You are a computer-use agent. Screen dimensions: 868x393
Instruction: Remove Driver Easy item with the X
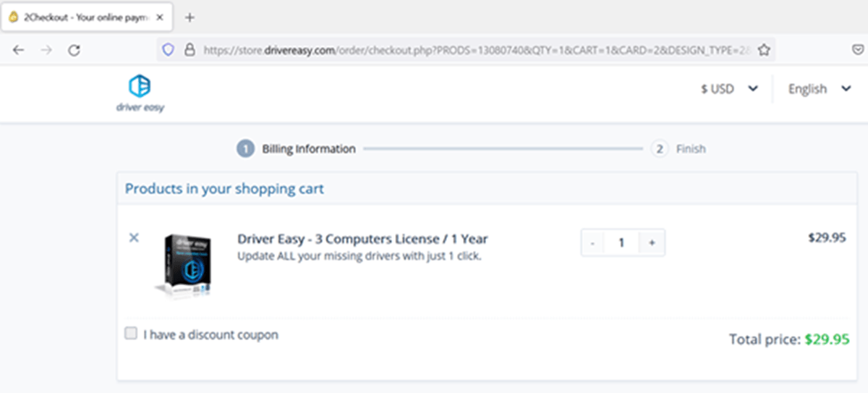pos(134,237)
